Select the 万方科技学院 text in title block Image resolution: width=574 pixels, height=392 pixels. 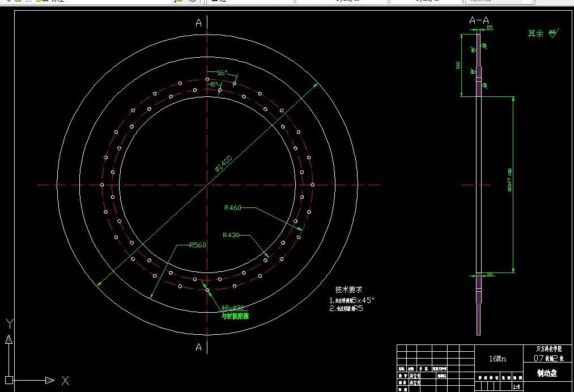pos(549,349)
